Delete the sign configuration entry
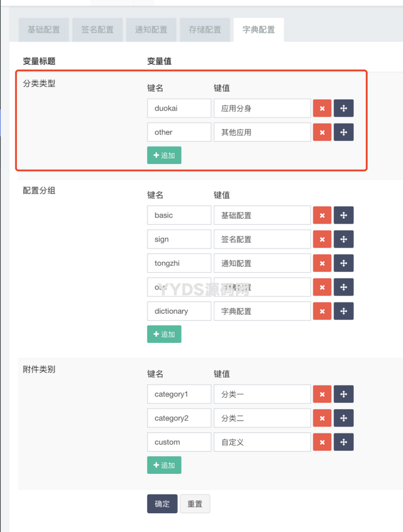This screenshot has height=532, width=403. coord(322,239)
